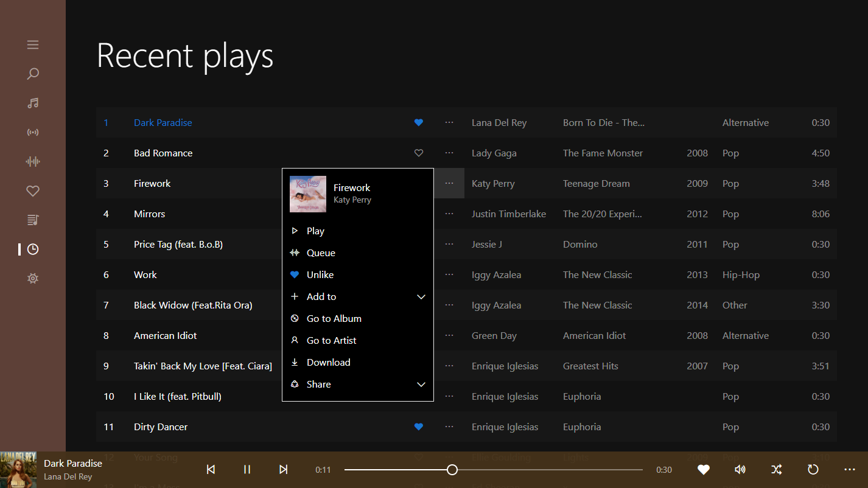Pause the current playback
The height and width of the screenshot is (488, 868).
click(247, 469)
